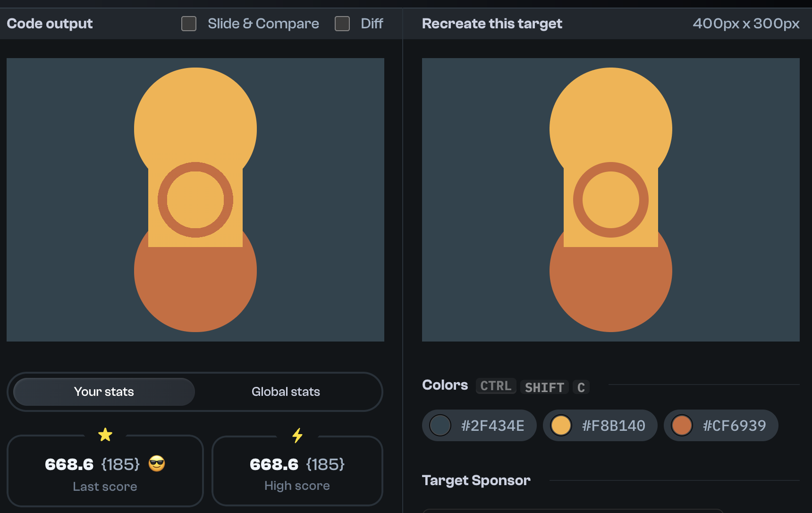Click the SHIFT key hint badge
The width and height of the screenshot is (812, 513).
544,387
